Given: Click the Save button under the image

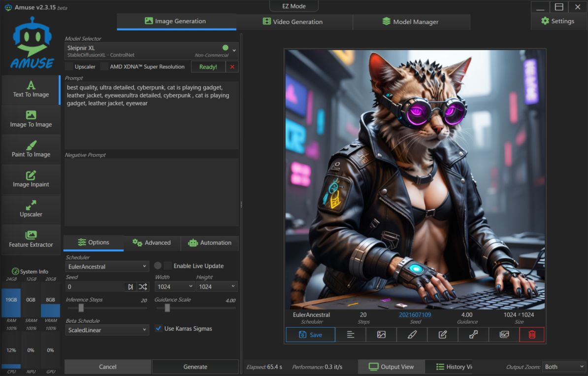Looking at the screenshot, I should (x=310, y=335).
